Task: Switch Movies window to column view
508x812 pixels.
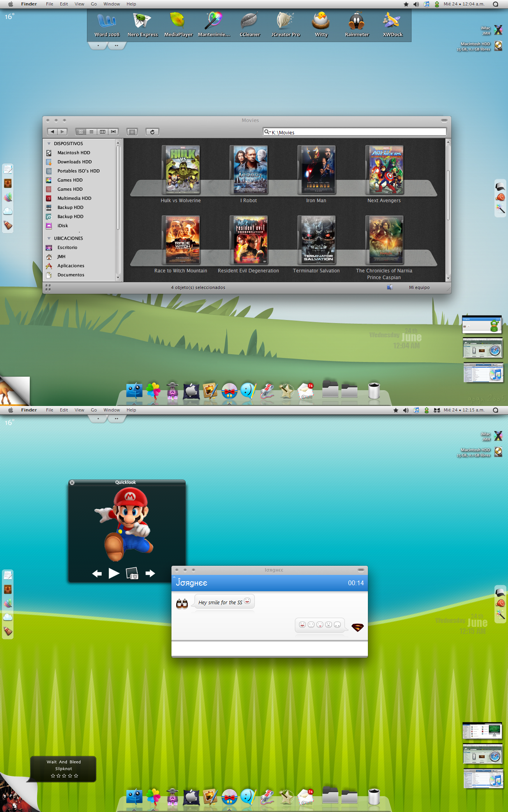Action: pyautogui.click(x=102, y=132)
